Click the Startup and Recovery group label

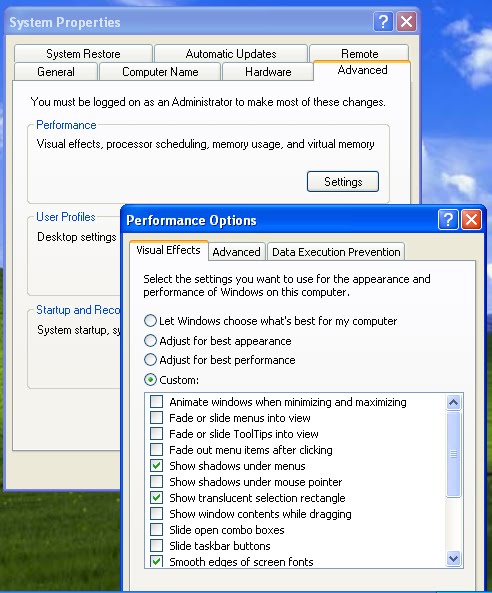pos(78,310)
